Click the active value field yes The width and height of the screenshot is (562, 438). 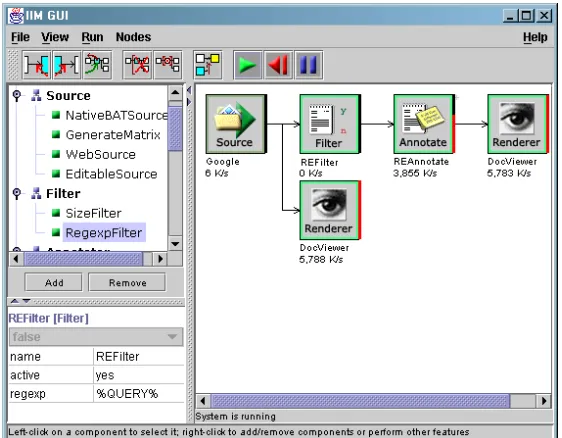click(139, 375)
